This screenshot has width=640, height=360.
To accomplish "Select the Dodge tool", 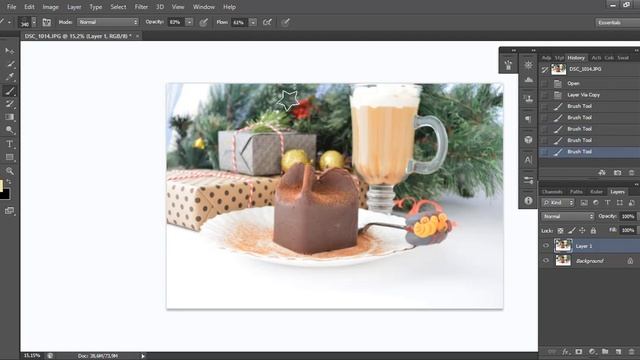I will 9,130.
